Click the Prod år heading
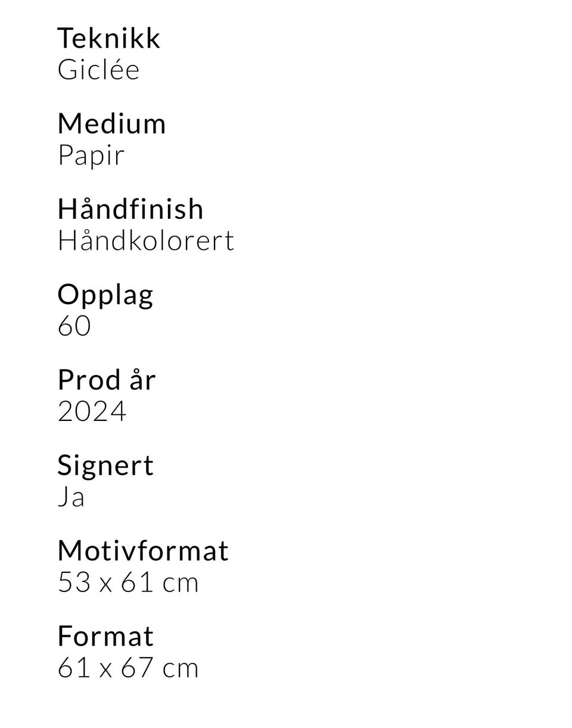 click(x=106, y=380)
